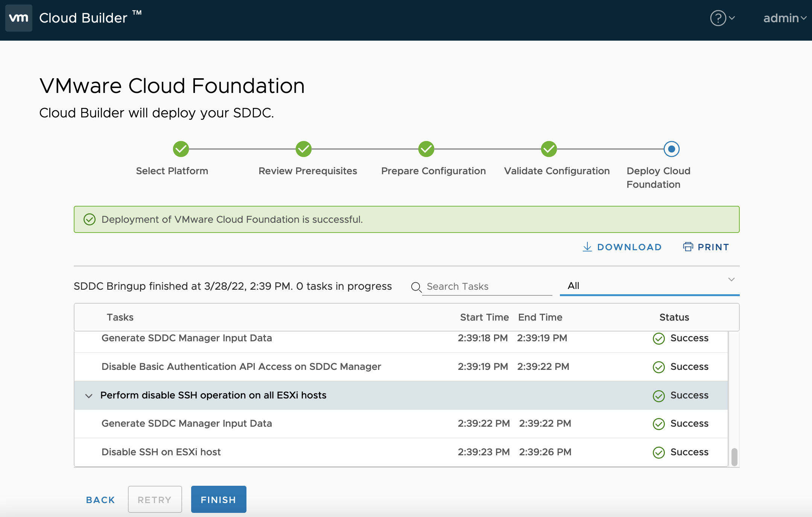Click the PRINT link
The width and height of the screenshot is (812, 517).
click(713, 247)
